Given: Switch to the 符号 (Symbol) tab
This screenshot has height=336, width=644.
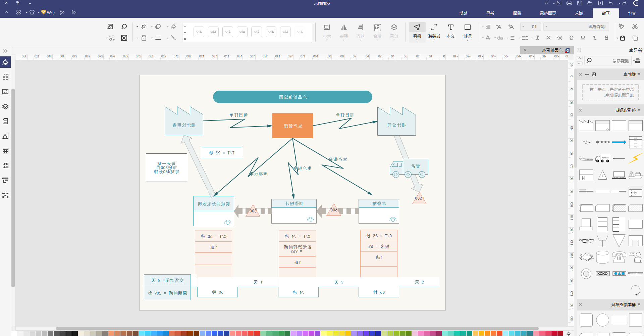Looking at the screenshot, I should coord(490,13).
